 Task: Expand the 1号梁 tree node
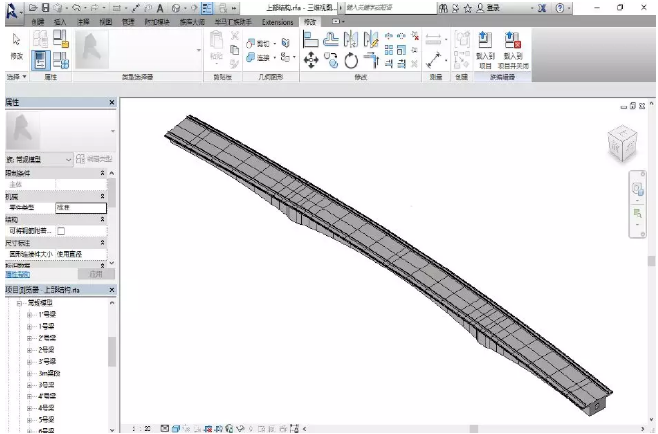coord(29,326)
